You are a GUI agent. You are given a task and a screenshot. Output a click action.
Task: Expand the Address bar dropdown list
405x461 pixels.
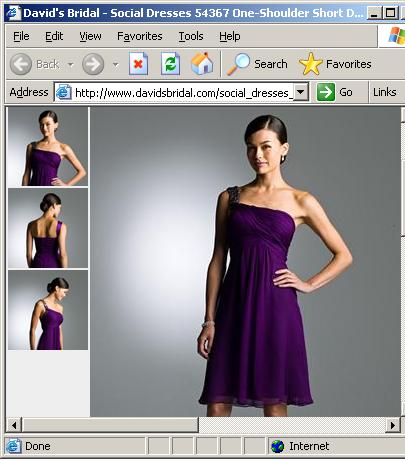click(301, 92)
